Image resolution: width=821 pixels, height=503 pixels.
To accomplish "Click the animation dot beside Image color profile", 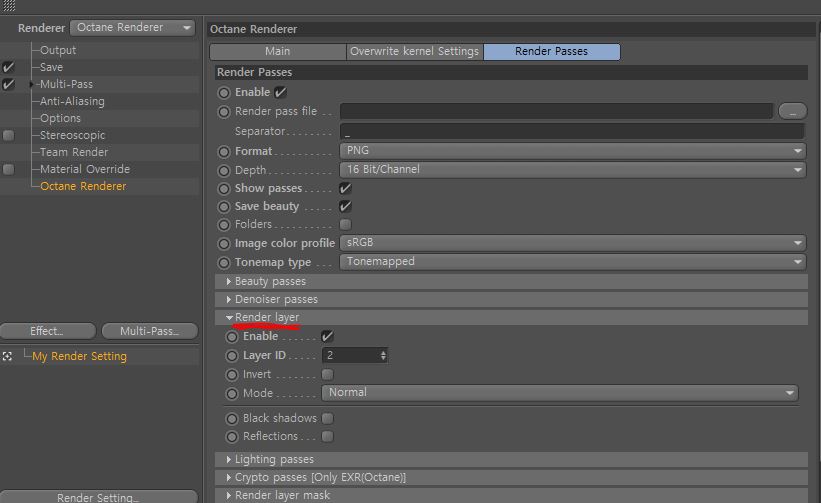I will click(224, 243).
